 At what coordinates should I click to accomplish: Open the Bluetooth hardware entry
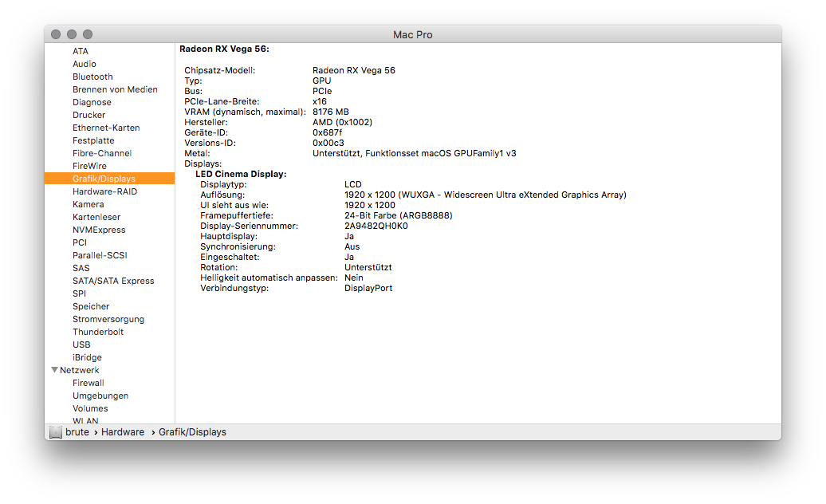[92, 77]
